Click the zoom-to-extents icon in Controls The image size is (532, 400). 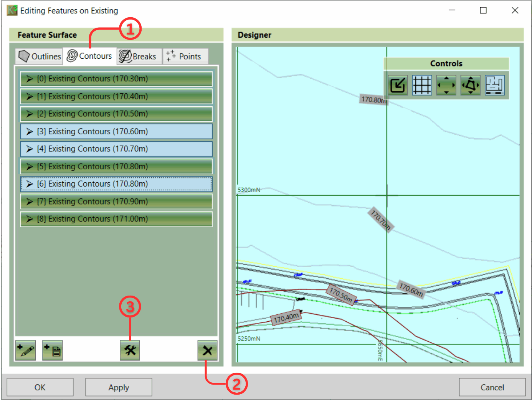pyautogui.click(x=397, y=85)
